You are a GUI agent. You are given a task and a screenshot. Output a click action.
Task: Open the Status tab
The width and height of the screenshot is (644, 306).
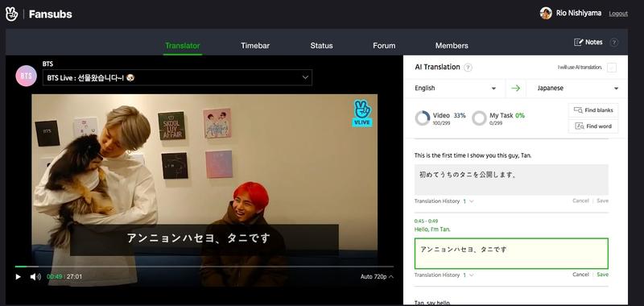[321, 46]
